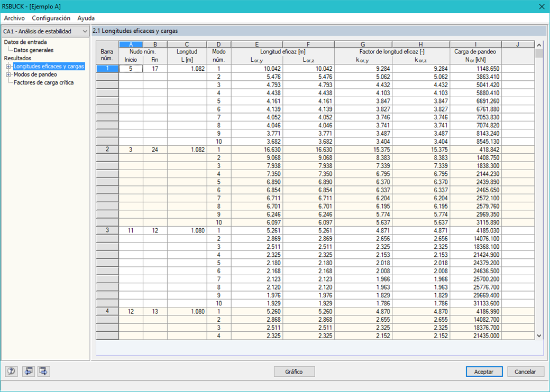Select column A header

pyautogui.click(x=131, y=44)
